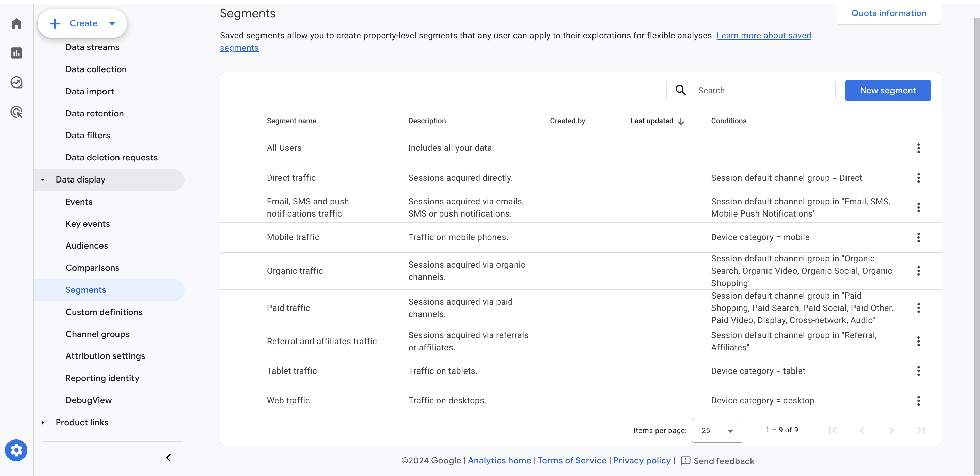980x476 pixels.
Task: Open more options for Direct traffic row
Action: point(918,178)
